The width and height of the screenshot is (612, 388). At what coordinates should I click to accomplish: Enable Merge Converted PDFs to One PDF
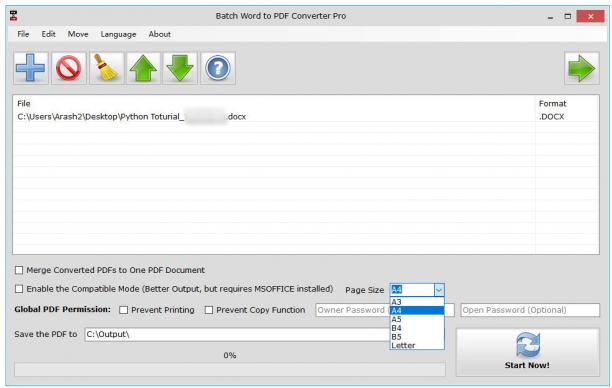pos(19,270)
